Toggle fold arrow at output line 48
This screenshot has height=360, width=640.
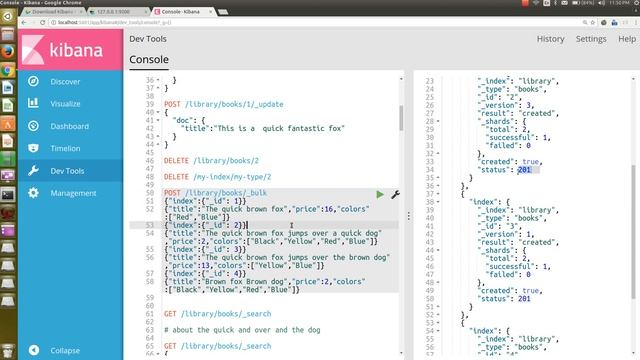tap(438, 282)
